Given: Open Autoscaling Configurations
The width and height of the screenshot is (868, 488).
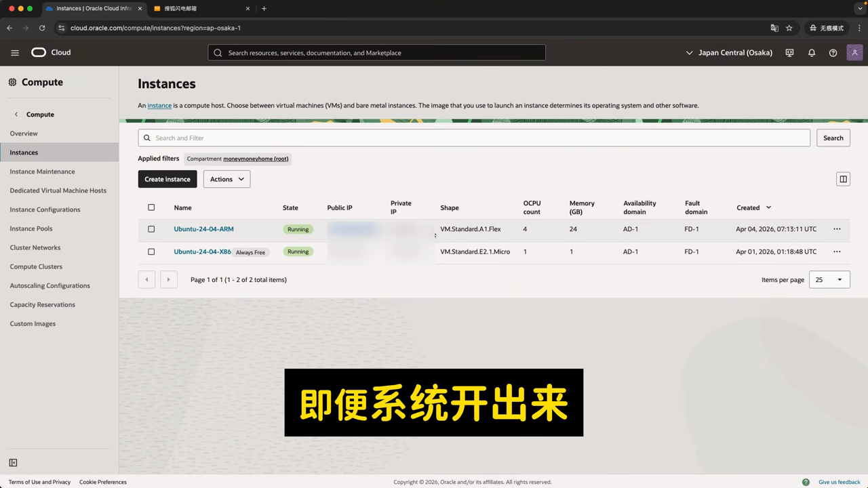Looking at the screenshot, I should [x=50, y=285].
